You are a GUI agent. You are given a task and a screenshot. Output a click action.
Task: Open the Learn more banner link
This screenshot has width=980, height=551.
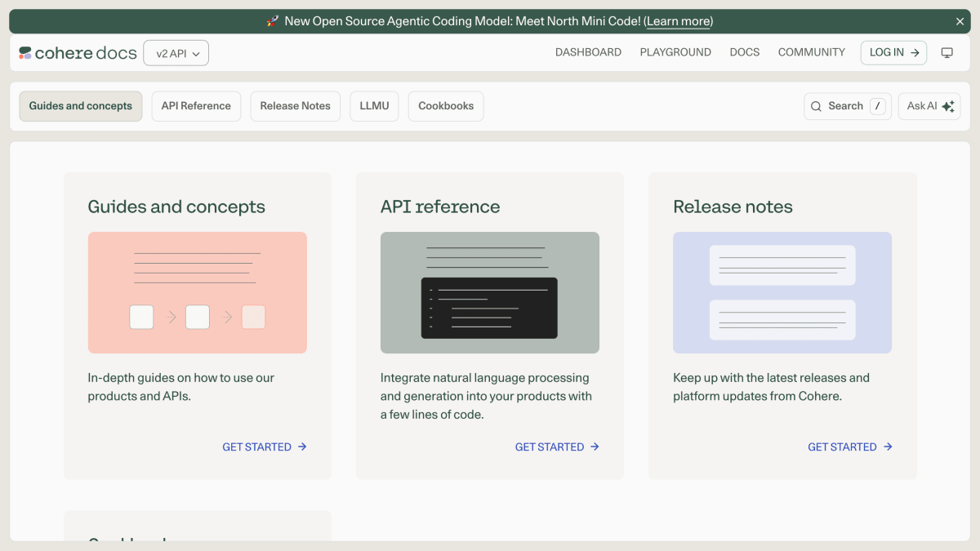pyautogui.click(x=679, y=21)
